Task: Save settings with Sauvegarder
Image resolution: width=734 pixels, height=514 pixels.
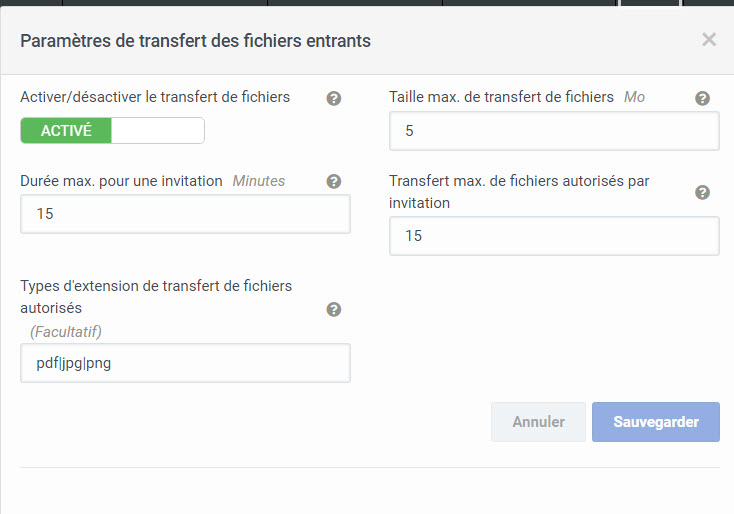Action: 656,422
